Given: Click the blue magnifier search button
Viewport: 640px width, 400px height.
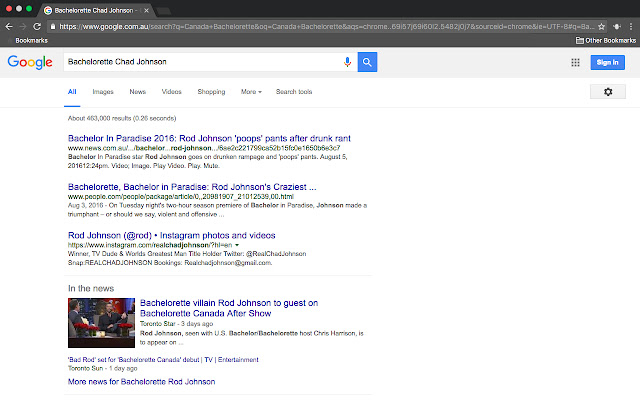Looking at the screenshot, I should (x=367, y=62).
